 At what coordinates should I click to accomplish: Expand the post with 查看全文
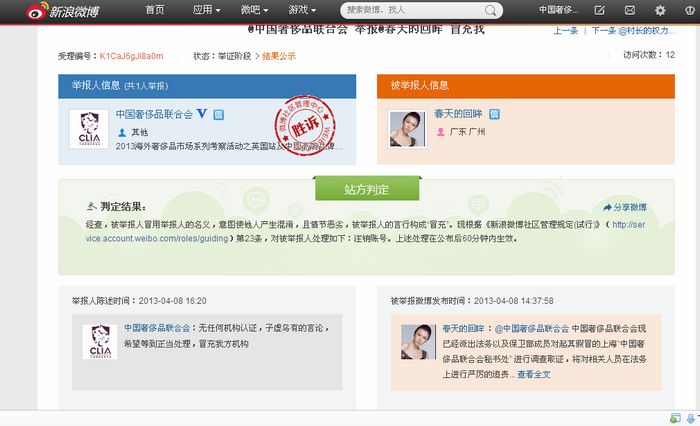pyautogui.click(x=533, y=374)
